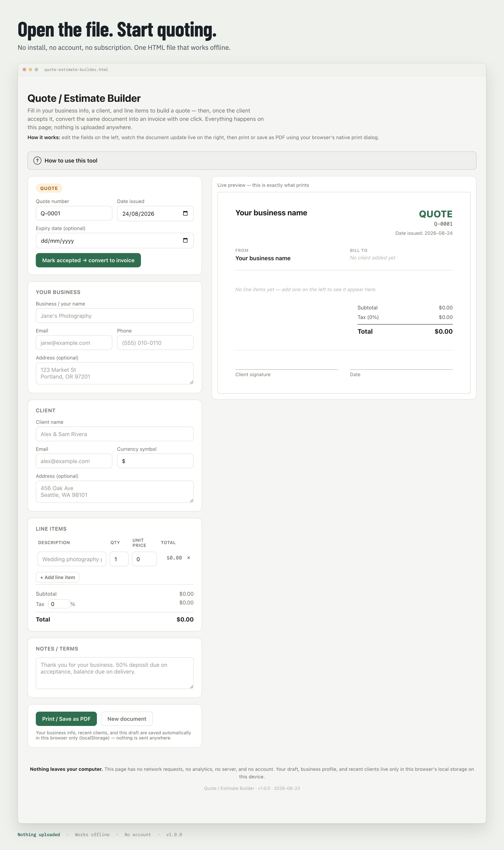Open the Expiry date calendar picker icon
504x850 pixels.
pyautogui.click(x=185, y=240)
